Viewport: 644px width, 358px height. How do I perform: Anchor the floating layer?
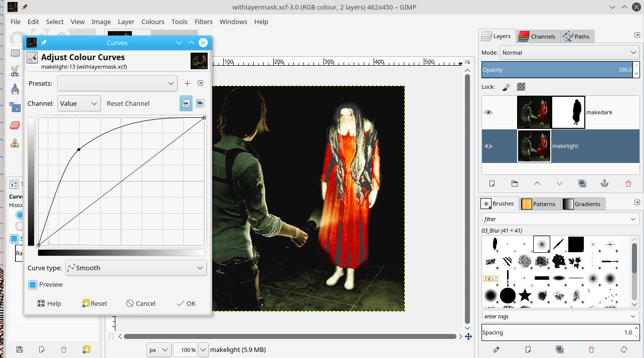tap(605, 184)
